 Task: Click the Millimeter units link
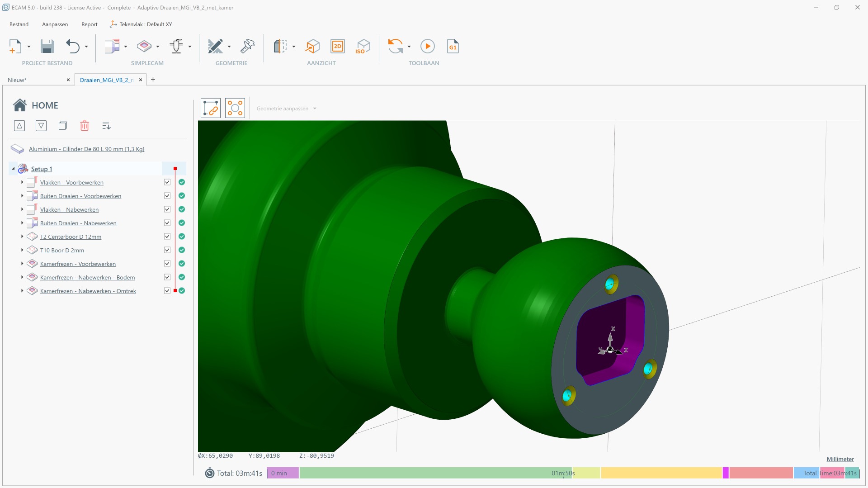(x=840, y=459)
